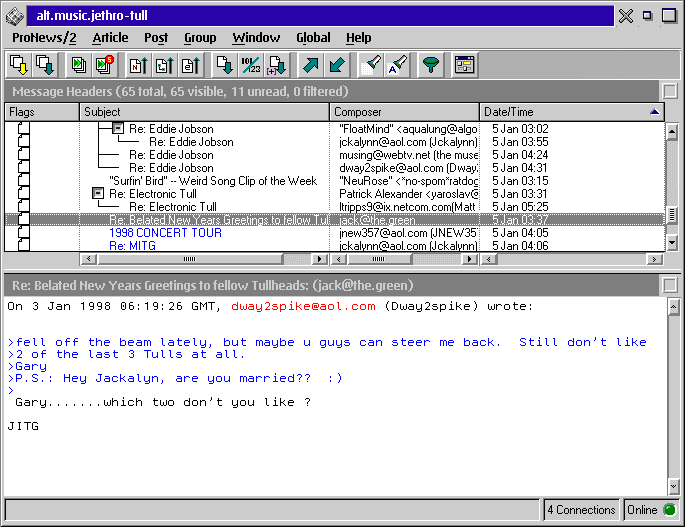Click the flashlight search icon with yellow dots

point(370,65)
